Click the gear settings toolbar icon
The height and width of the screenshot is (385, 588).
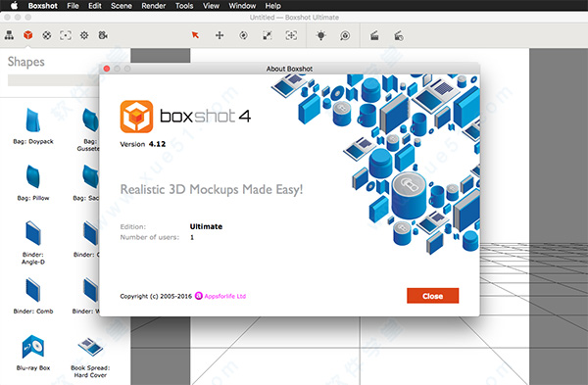(84, 35)
